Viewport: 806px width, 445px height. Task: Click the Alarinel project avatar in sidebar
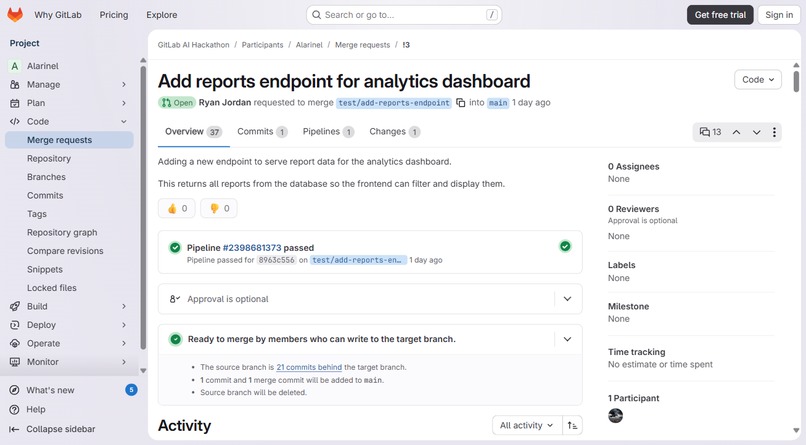click(x=14, y=66)
